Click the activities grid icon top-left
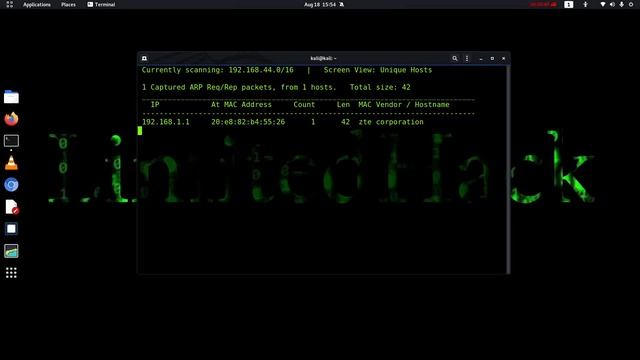The width and height of the screenshot is (640, 360). 10,4
